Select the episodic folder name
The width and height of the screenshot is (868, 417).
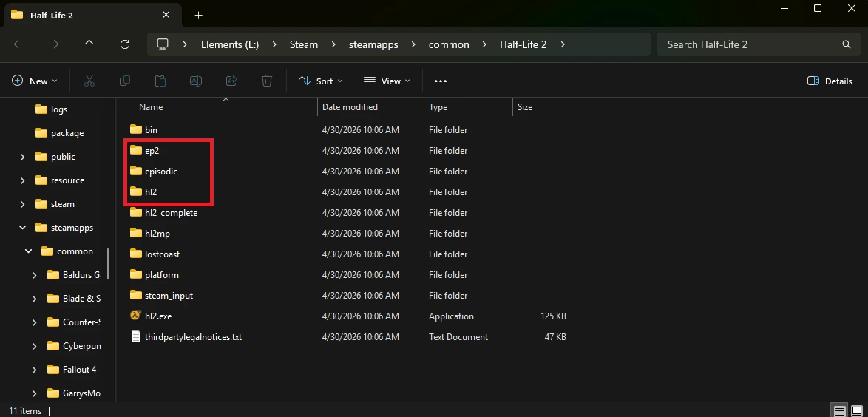[x=161, y=172]
